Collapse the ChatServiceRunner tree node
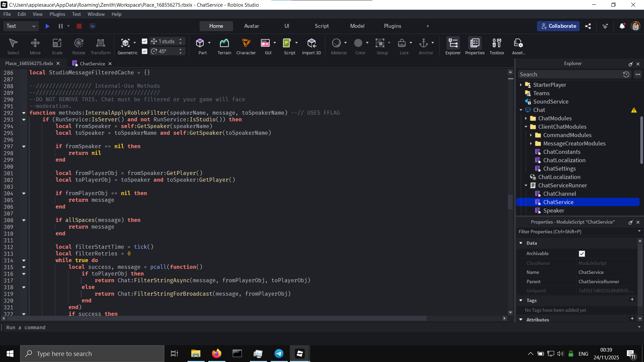Viewport: 644px width, 362px height. click(526, 185)
